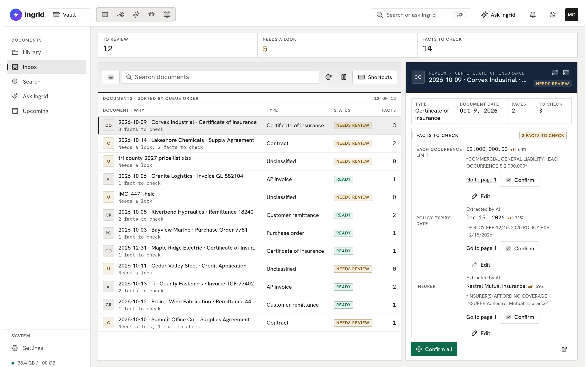Screen dimensions: 588x367
Task: Click the bank building icon in toolbar
Action: (x=151, y=15)
